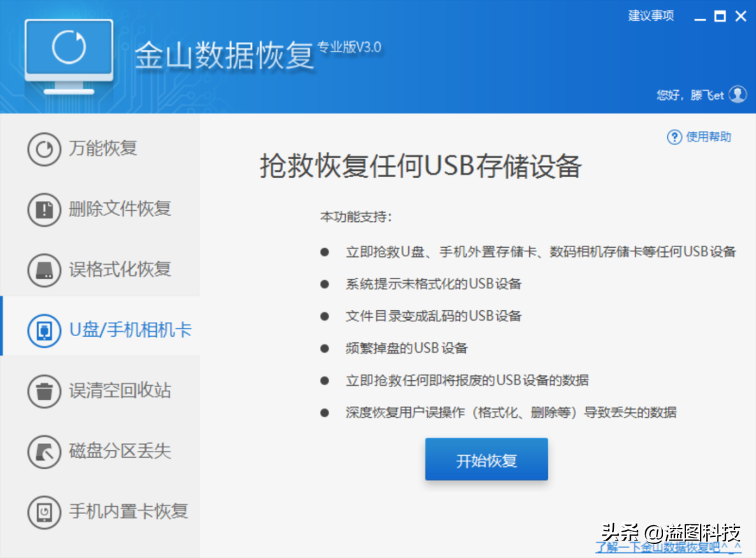This screenshot has height=558, width=756.
Task: Open the 使用帮助 text link
Action: tap(708, 137)
